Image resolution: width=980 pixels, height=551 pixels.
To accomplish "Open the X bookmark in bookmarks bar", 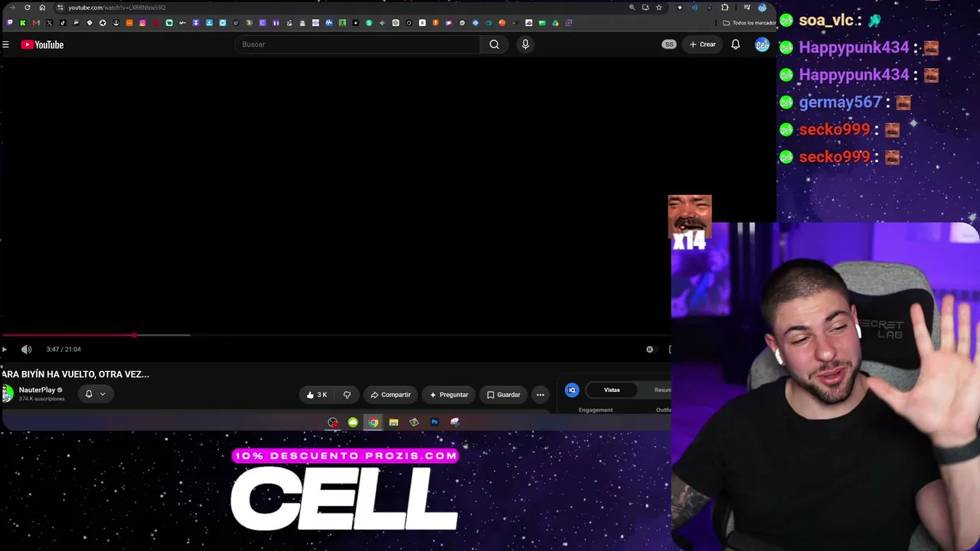I will point(49,23).
